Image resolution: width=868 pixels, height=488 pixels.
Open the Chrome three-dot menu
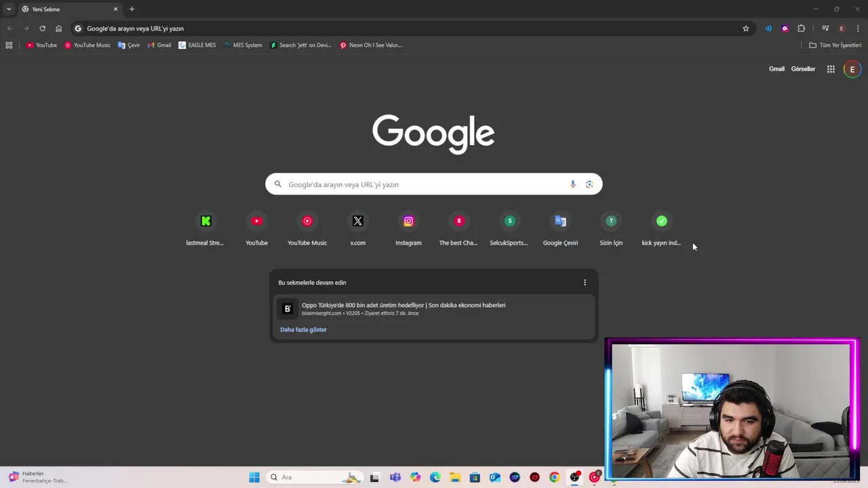click(x=858, y=28)
